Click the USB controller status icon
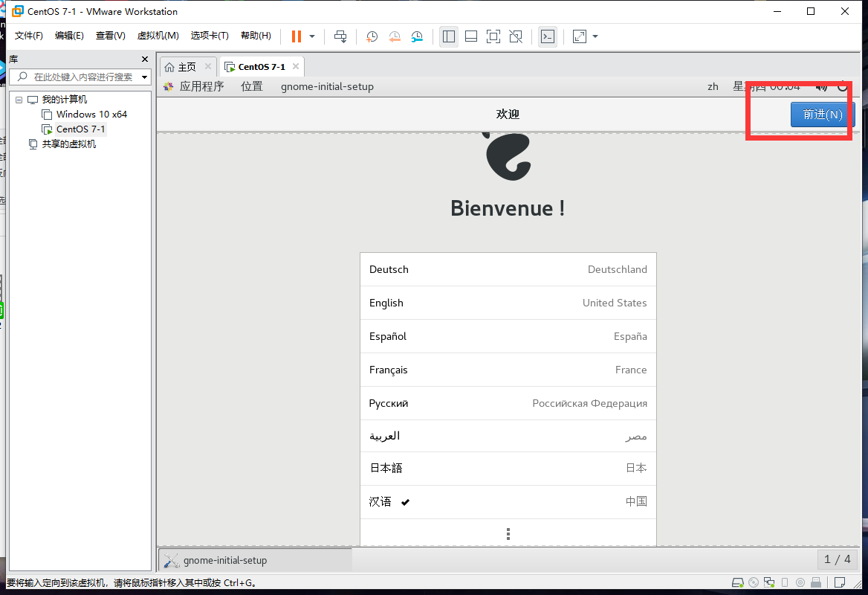 [x=816, y=582]
